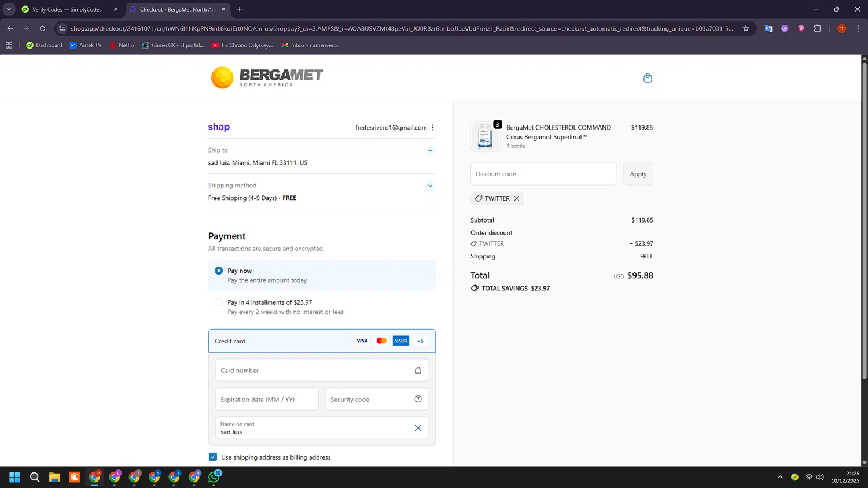Show security code help icon

point(418,399)
